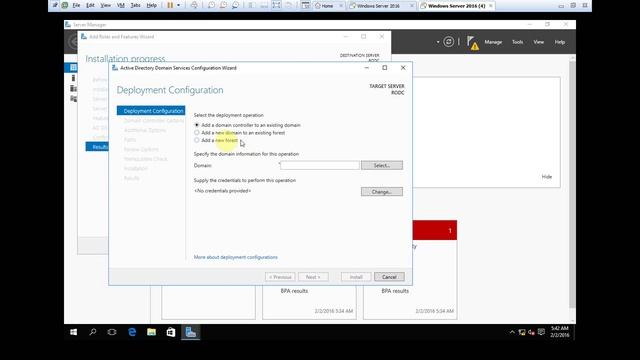Open the VMware VM menu
This screenshot has width=640, height=360.
tap(121, 5)
